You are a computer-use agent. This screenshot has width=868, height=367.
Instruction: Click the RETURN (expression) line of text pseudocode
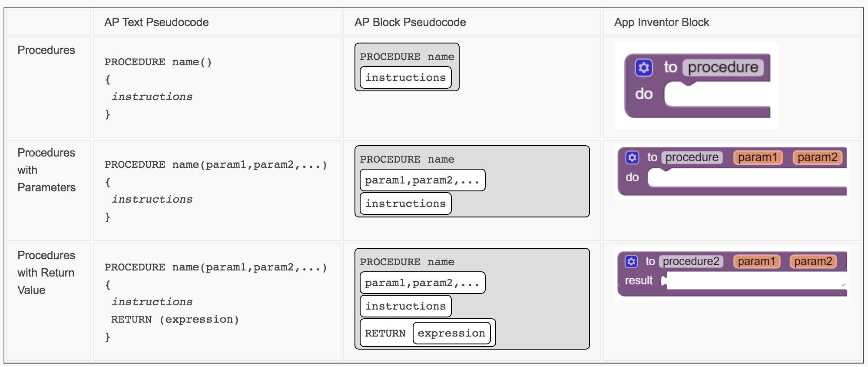point(175,320)
